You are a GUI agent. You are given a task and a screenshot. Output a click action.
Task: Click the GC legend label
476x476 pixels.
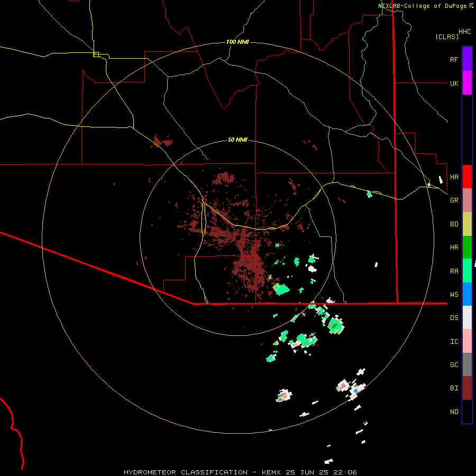[x=454, y=365]
